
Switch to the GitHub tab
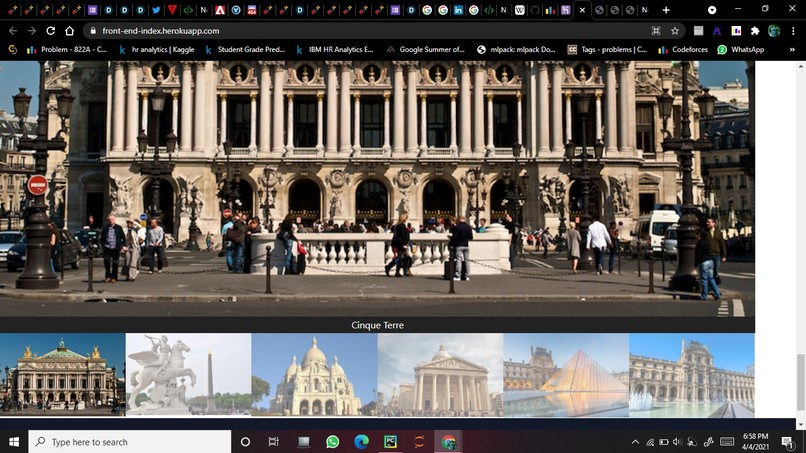point(535,10)
